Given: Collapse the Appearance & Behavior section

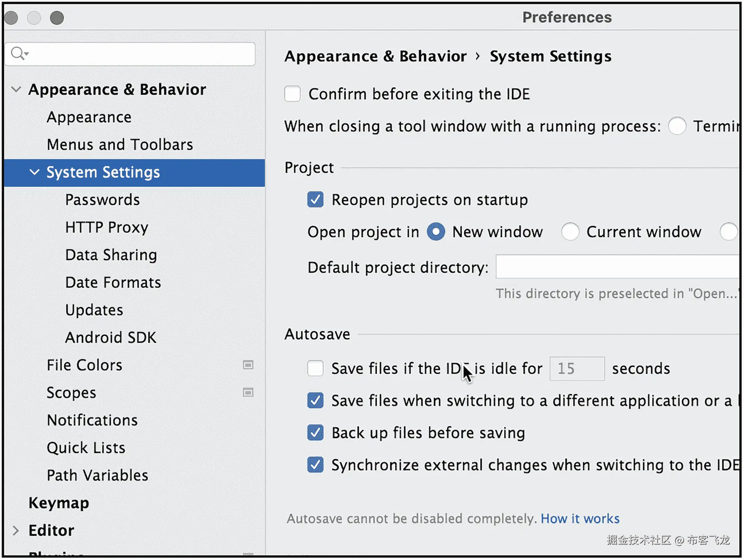Looking at the screenshot, I should pos(16,90).
